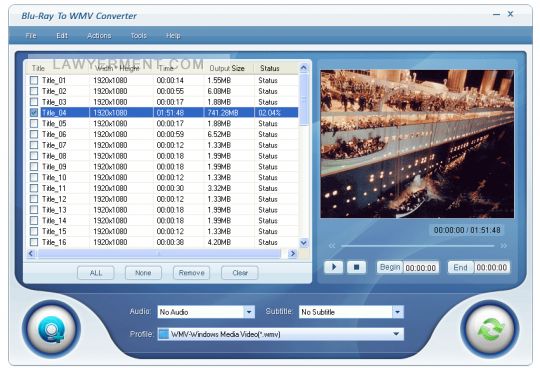This screenshot has height=368, width=540.
Task: Click the title list vertical scrollbar thumb
Action: pyautogui.click(x=303, y=100)
